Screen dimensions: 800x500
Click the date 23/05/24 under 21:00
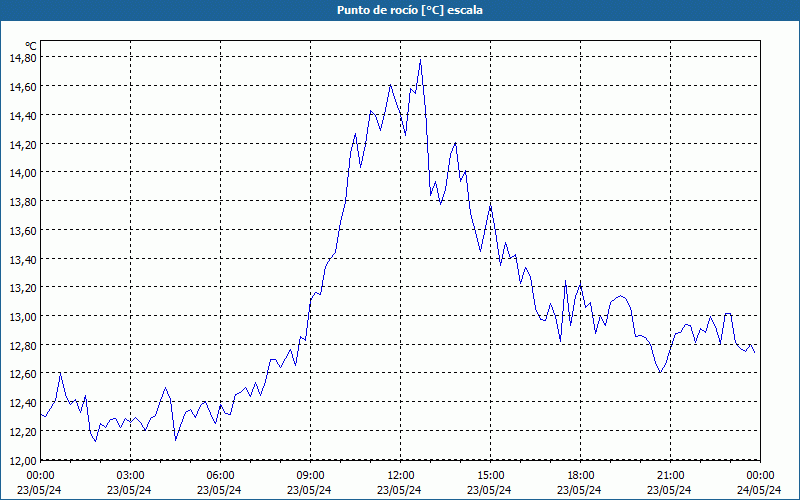[669, 490]
